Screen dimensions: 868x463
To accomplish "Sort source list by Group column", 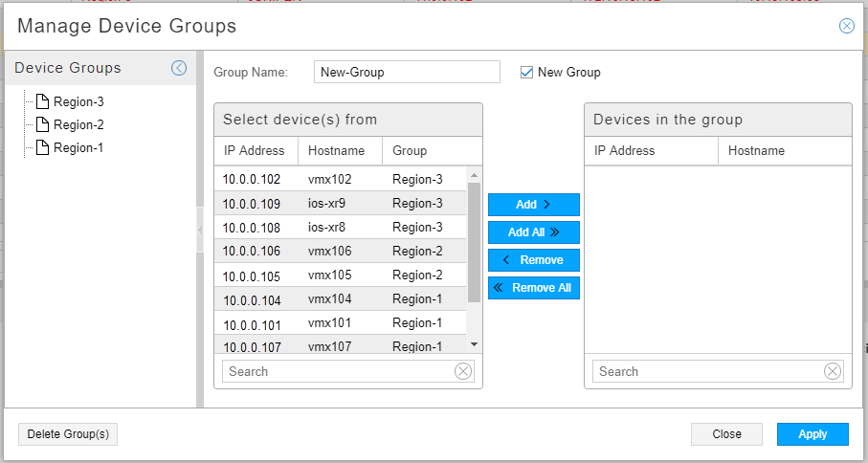I will pyautogui.click(x=410, y=150).
